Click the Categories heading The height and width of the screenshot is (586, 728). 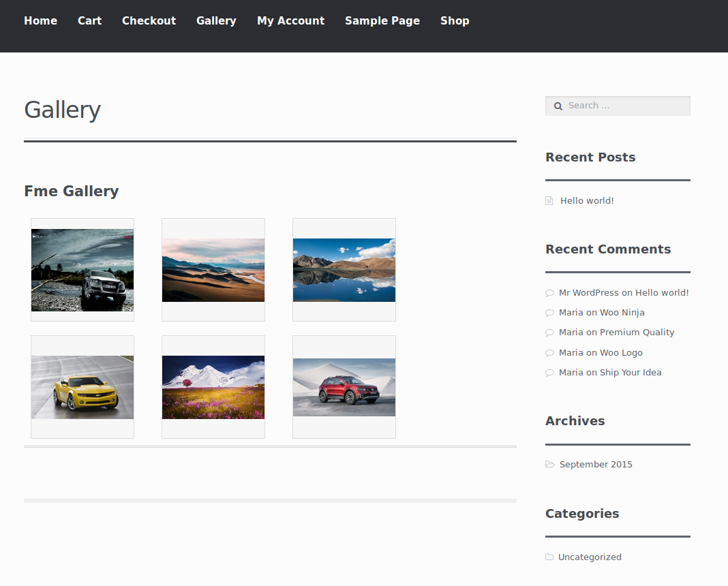(582, 514)
